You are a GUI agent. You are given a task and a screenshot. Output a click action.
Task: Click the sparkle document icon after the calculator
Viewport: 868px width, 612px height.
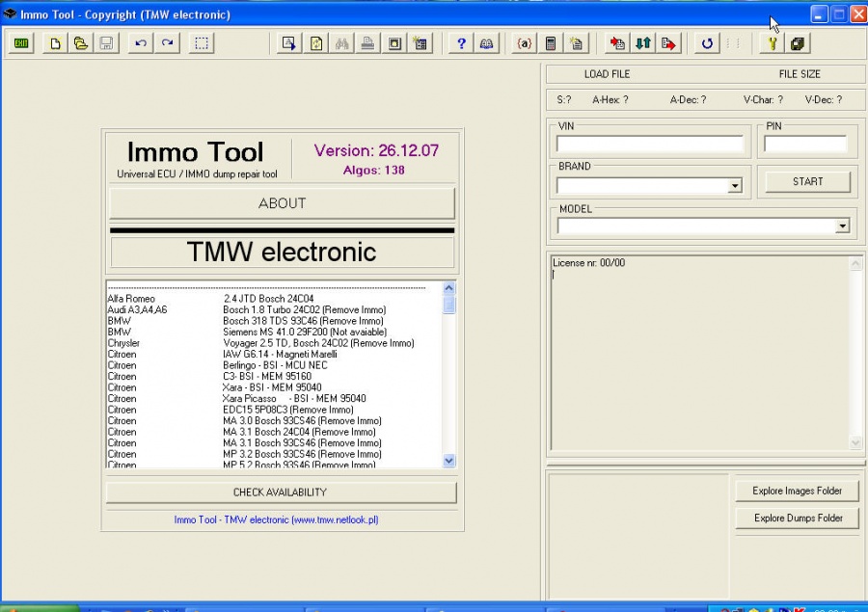pyautogui.click(x=577, y=43)
